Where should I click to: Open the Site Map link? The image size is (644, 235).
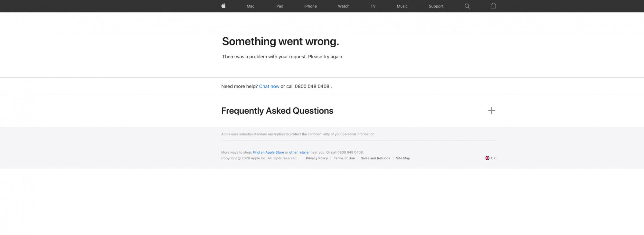(x=403, y=158)
